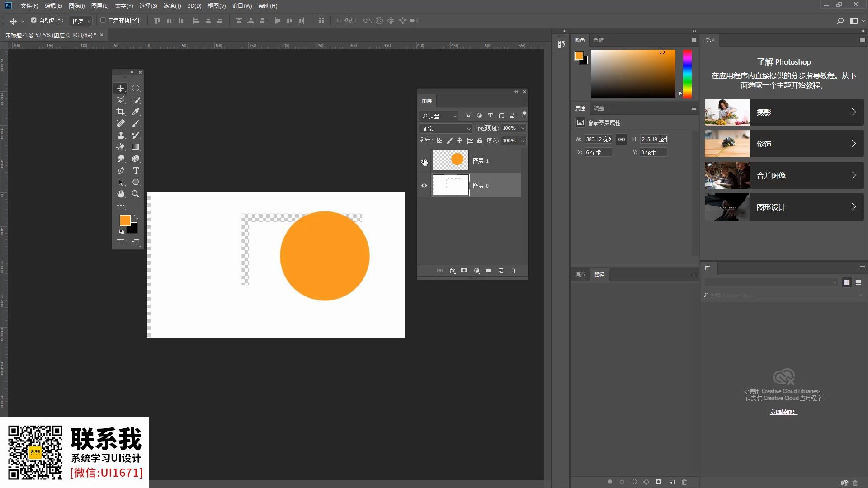Viewport: 868px width, 488px height.
Task: Select the Zoom magnifier tool
Action: coord(136,194)
